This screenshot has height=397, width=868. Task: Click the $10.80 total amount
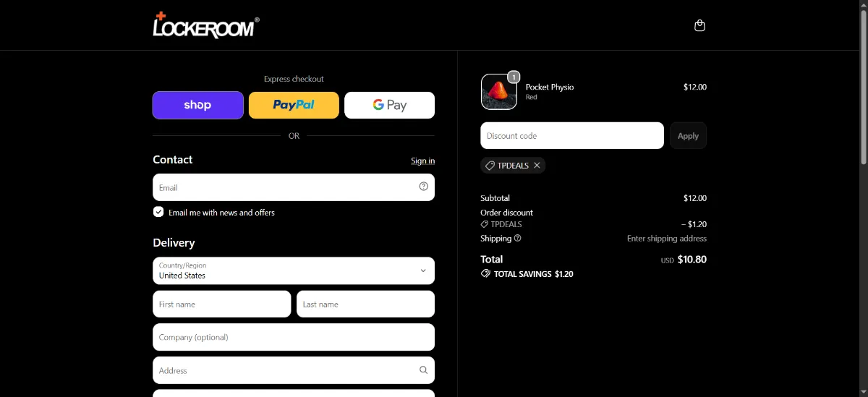click(x=692, y=260)
